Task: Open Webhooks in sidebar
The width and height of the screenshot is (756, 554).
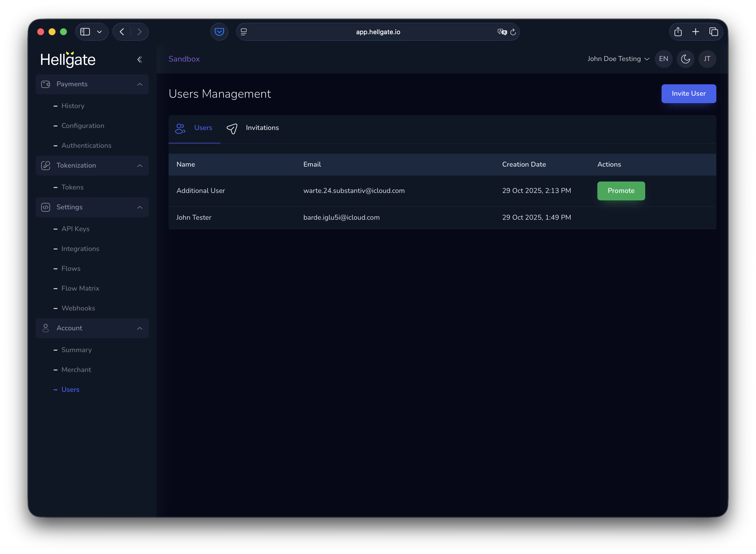Action: 78,308
